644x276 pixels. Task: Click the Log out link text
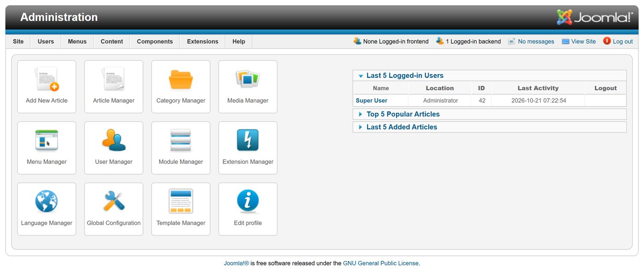pos(623,41)
